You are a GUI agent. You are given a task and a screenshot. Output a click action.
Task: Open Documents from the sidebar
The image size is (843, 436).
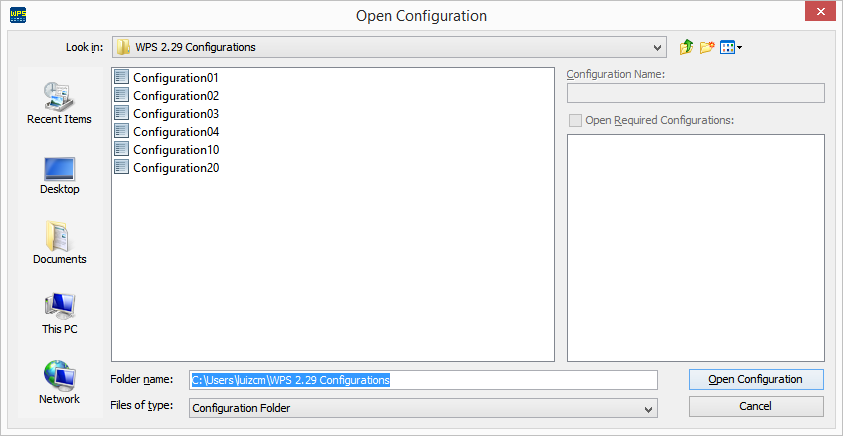click(x=59, y=243)
